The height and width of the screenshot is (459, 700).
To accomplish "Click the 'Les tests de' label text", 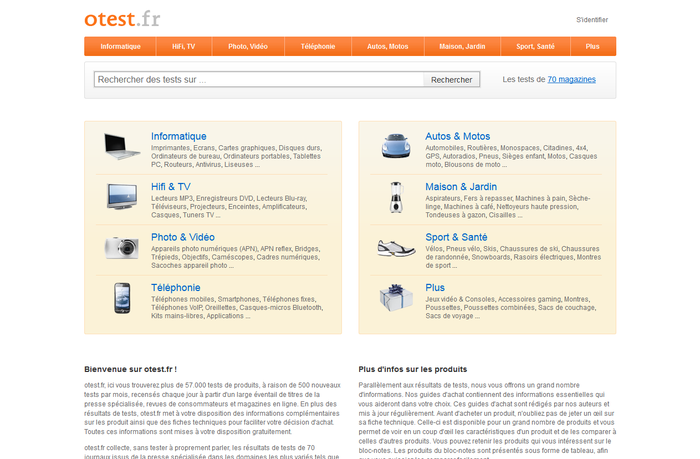I will coord(524,79).
